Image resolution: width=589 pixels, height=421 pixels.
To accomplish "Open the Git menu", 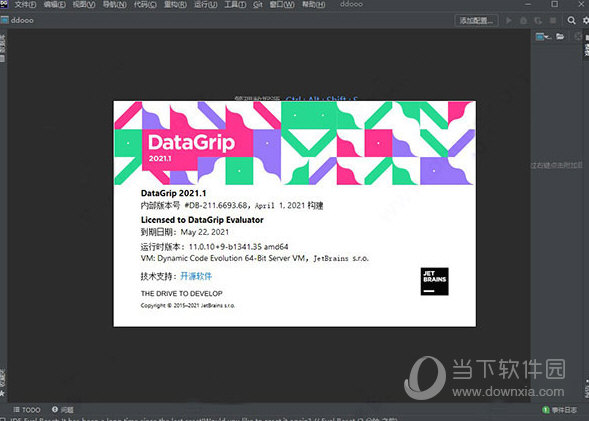I will [x=258, y=5].
